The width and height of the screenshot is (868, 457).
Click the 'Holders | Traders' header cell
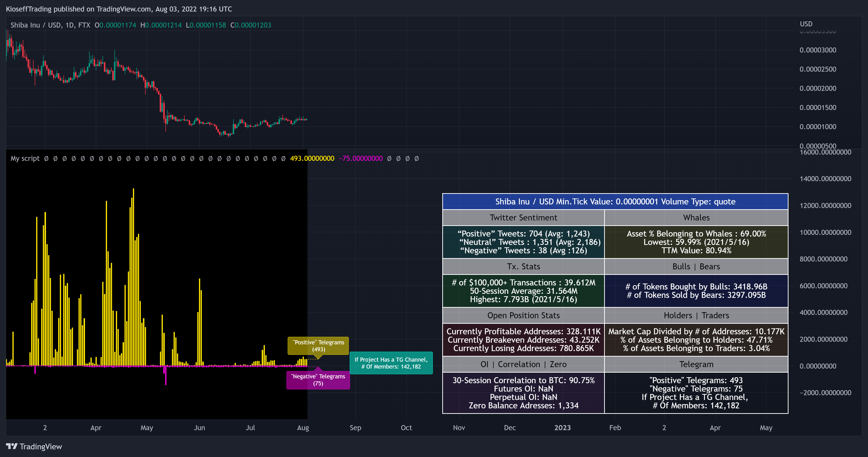[x=696, y=315]
